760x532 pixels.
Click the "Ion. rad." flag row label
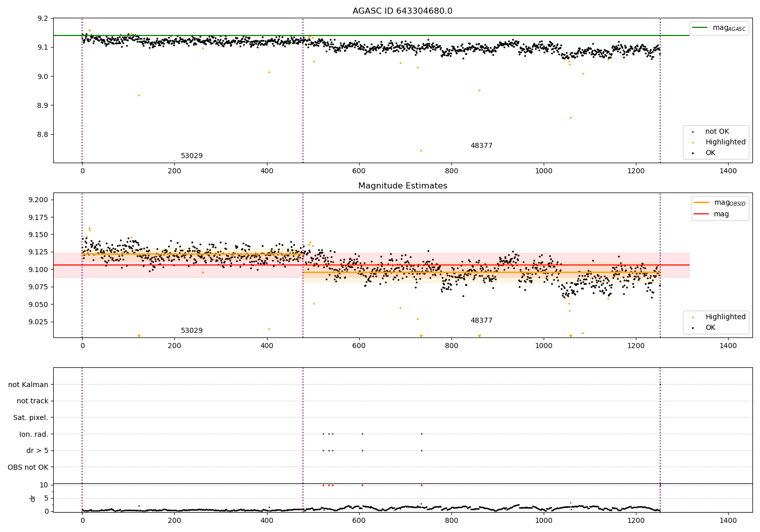(34, 434)
